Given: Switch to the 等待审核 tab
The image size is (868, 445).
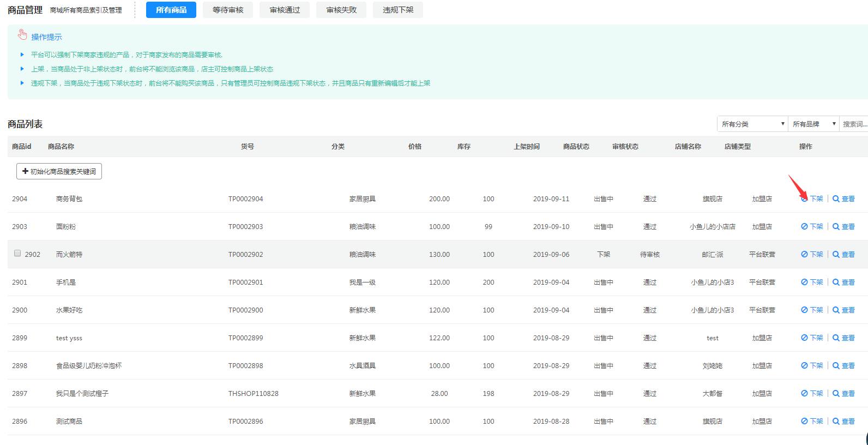Looking at the screenshot, I should [x=228, y=10].
